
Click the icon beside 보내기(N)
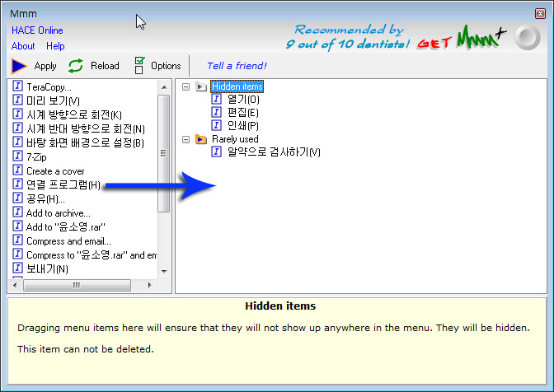[17, 268]
